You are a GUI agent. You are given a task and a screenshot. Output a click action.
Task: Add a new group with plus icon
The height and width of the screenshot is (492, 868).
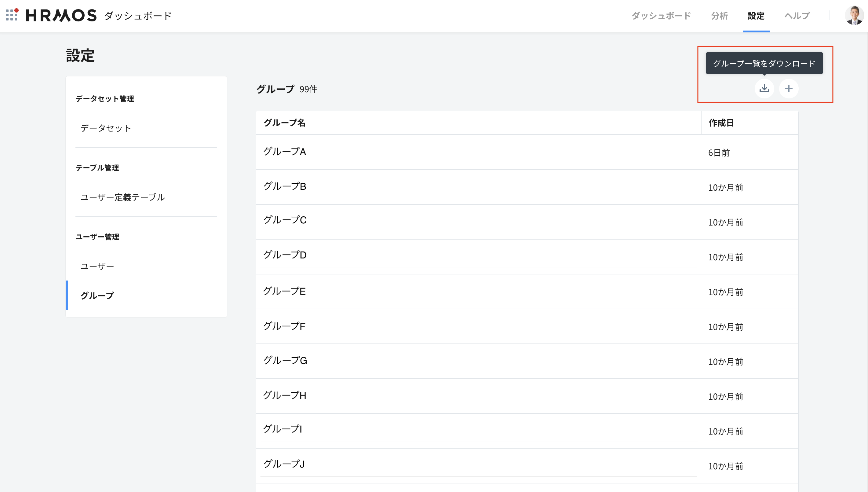point(789,89)
